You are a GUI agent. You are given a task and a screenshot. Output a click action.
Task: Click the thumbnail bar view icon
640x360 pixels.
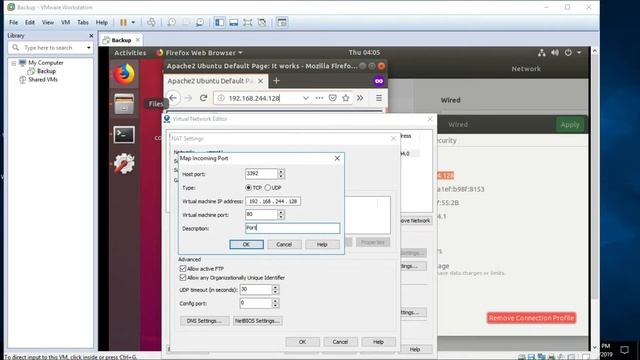coord(233,22)
